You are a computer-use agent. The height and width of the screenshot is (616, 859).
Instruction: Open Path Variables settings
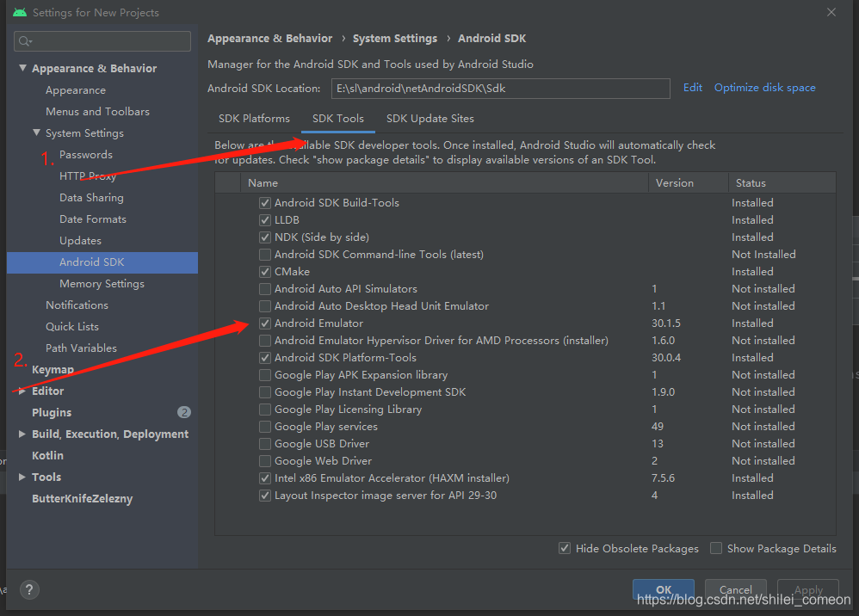point(81,348)
